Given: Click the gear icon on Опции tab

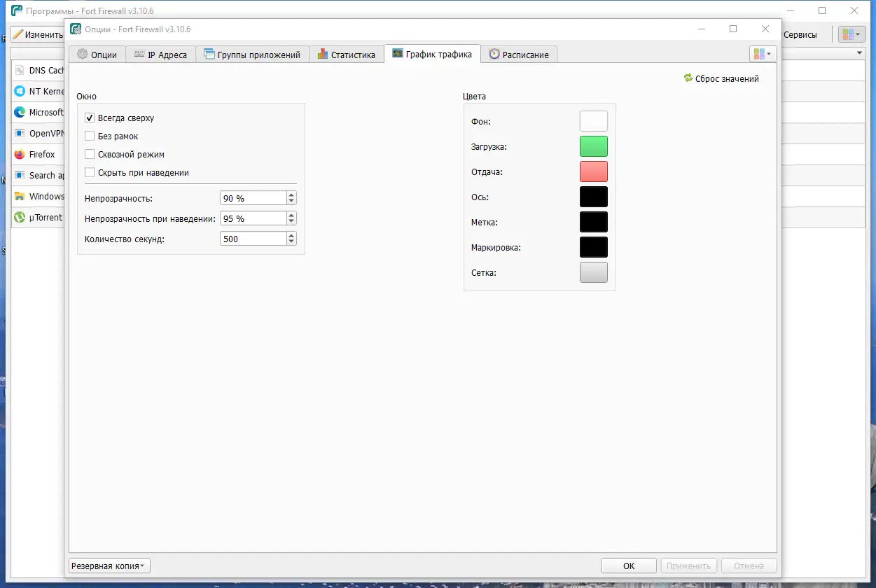Looking at the screenshot, I should pos(83,55).
